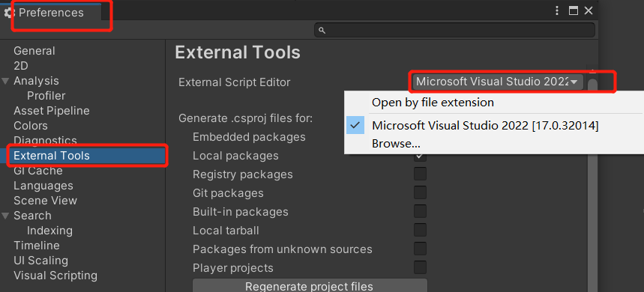The image size is (644, 292).
Task: Select the Preferences tab
Action: click(51, 13)
